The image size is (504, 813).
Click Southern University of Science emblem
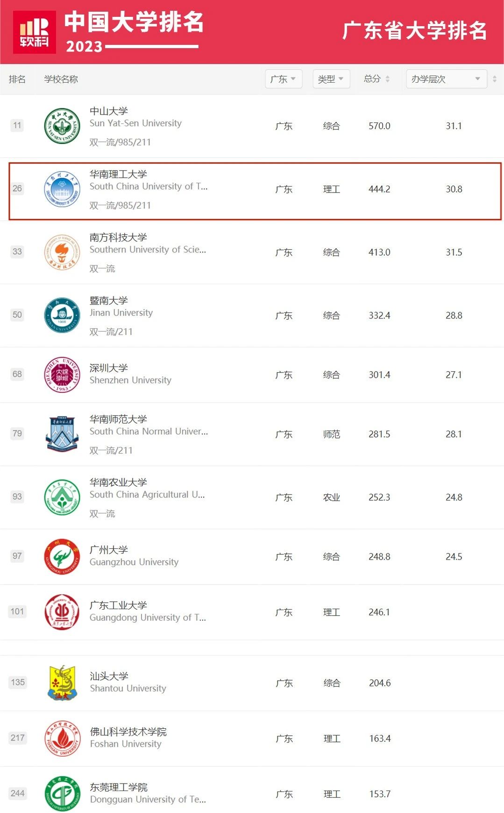tap(62, 252)
